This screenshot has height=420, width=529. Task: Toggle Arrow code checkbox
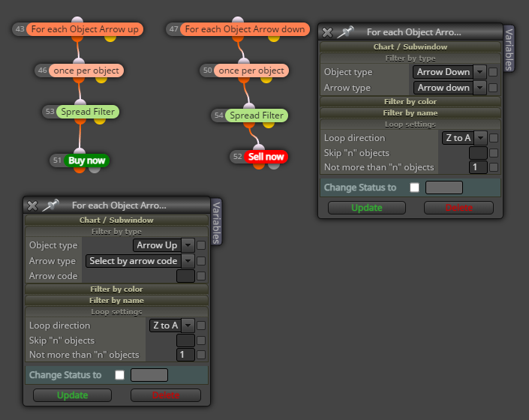(201, 276)
